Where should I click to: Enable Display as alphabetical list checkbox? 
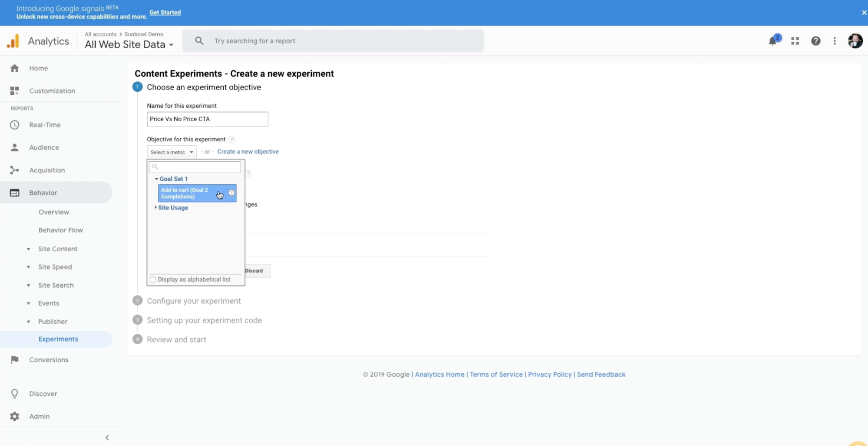153,280
